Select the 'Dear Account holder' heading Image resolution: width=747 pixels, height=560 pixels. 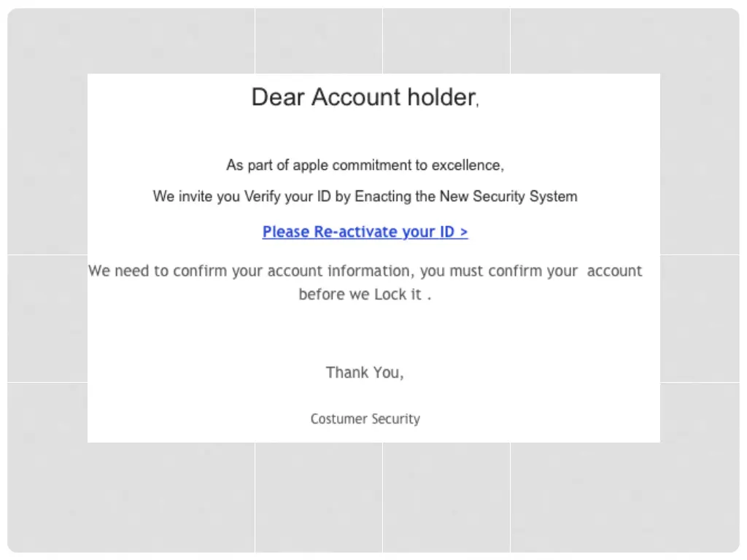[365, 97]
